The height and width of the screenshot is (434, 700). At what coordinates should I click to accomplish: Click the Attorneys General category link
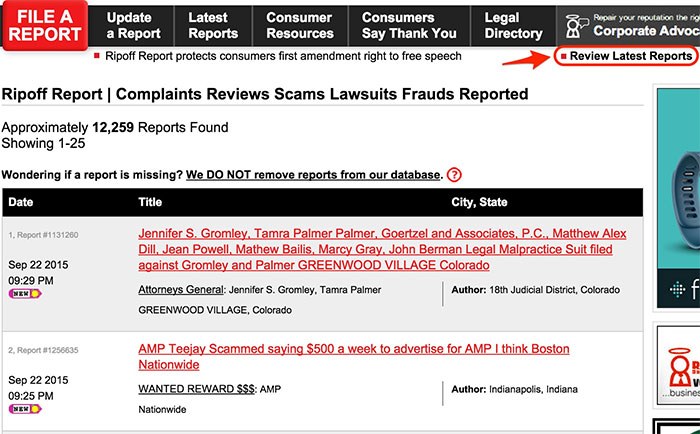pyautogui.click(x=181, y=290)
